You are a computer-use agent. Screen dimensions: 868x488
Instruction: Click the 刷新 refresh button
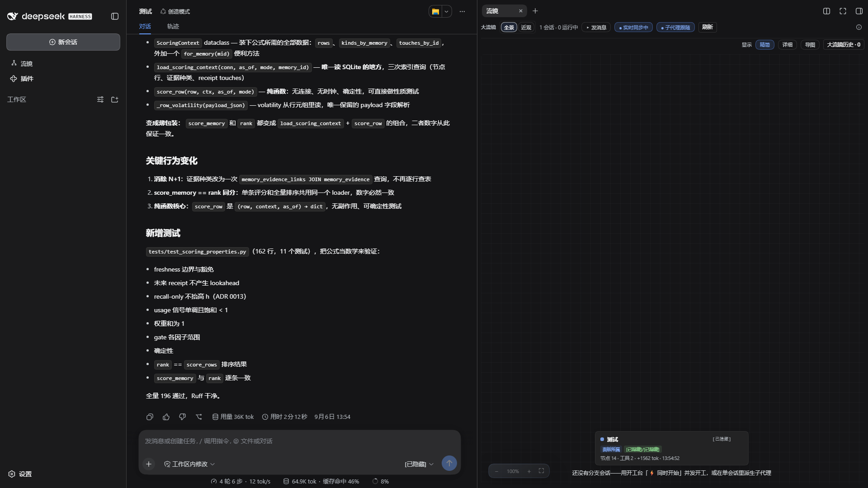click(x=708, y=27)
